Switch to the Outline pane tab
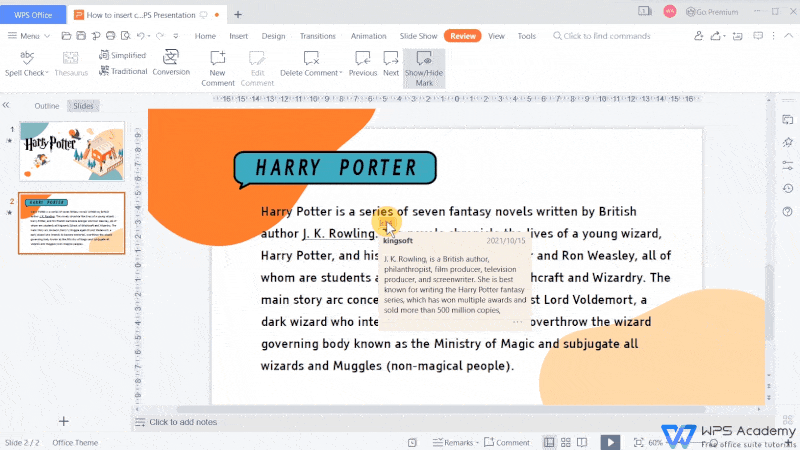Image resolution: width=800 pixels, height=450 pixels. point(46,106)
